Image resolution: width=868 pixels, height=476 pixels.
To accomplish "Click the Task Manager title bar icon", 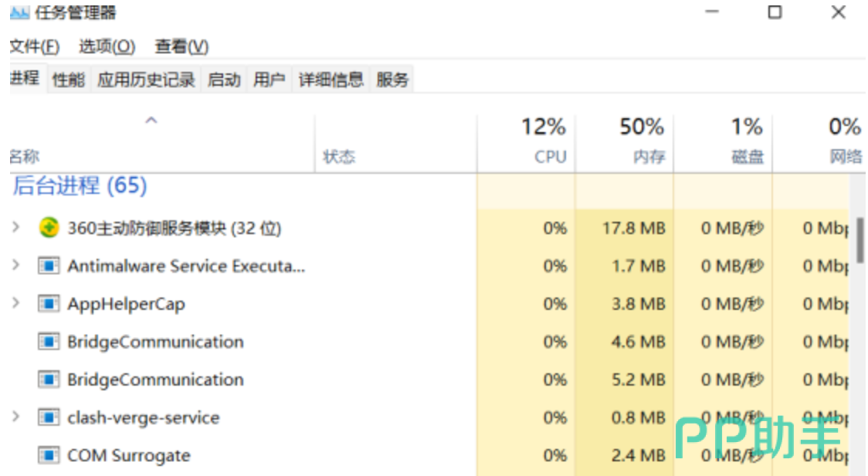I will coord(19,12).
